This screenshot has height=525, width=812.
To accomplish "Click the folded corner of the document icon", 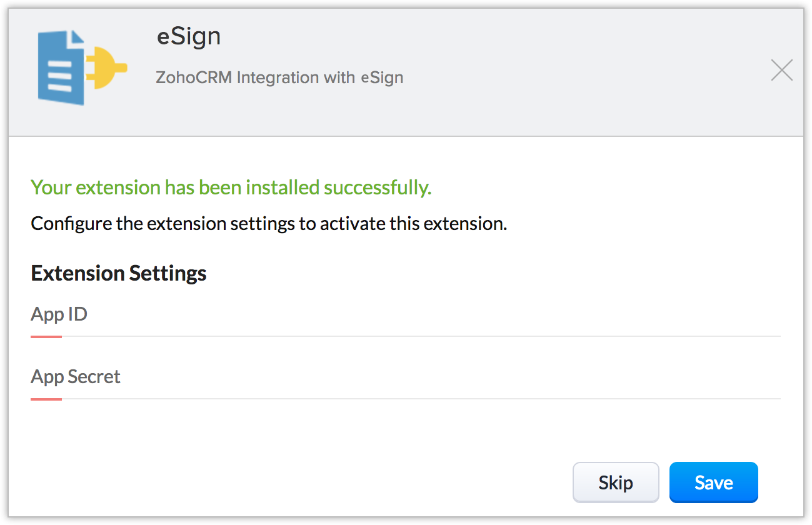I will coord(77,37).
